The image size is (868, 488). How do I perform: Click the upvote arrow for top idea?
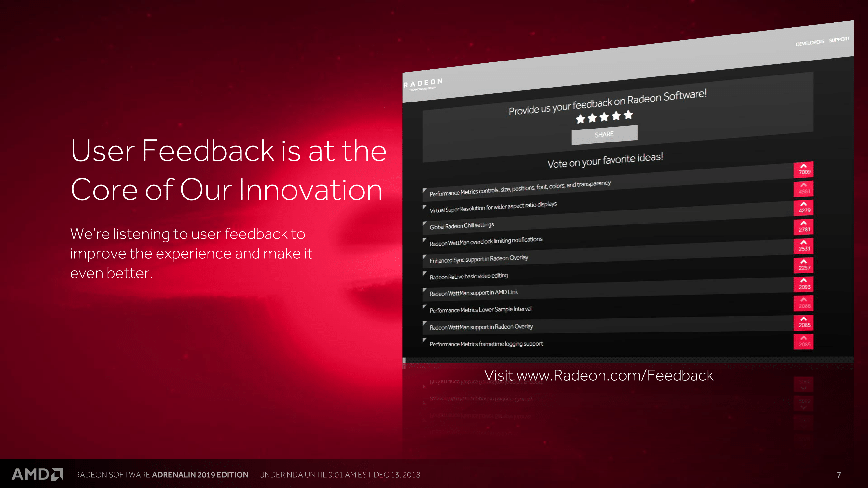pyautogui.click(x=804, y=166)
